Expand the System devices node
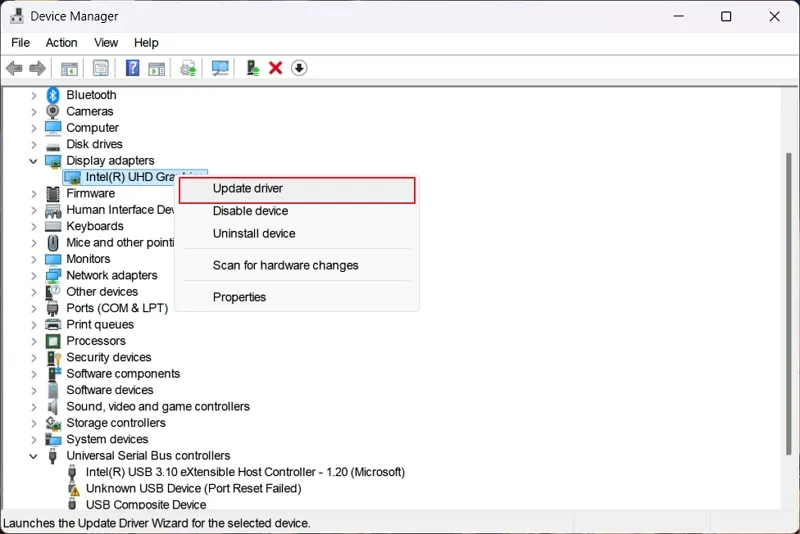Screen dimensions: 800x534 [34, 440]
